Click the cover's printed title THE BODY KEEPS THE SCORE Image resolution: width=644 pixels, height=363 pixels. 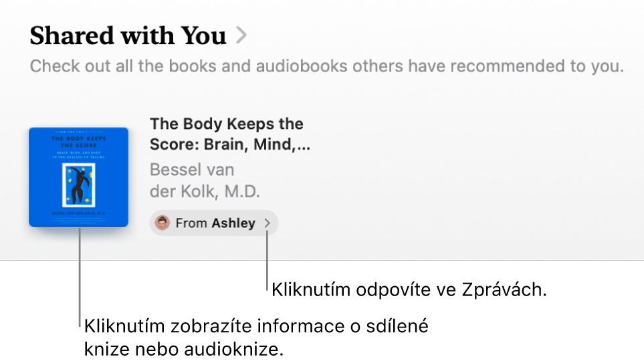[x=78, y=142]
